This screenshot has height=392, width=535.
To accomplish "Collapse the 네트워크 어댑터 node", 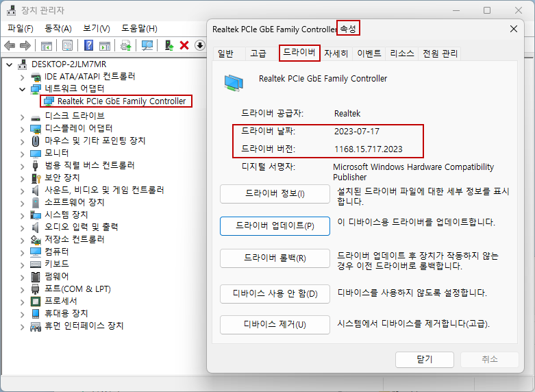I will point(22,89).
